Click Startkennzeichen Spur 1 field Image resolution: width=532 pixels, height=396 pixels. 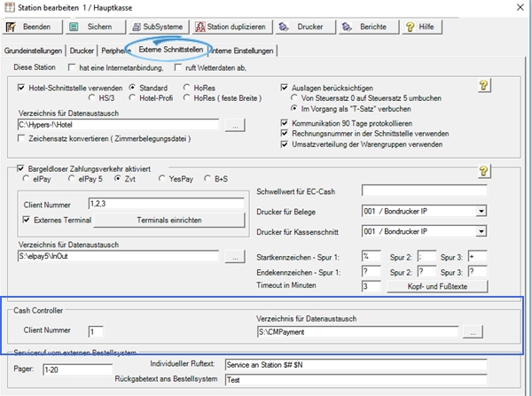(x=372, y=257)
